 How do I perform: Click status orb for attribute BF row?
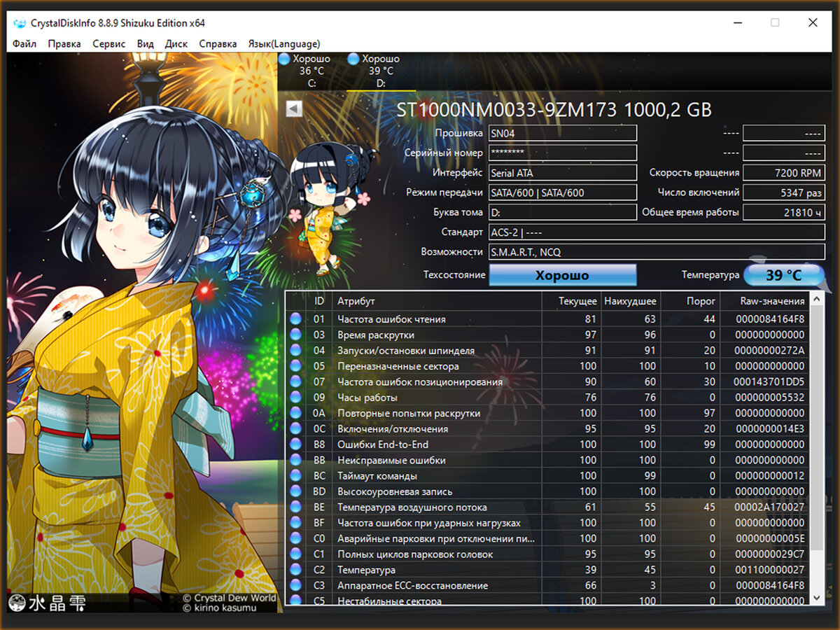click(x=295, y=523)
